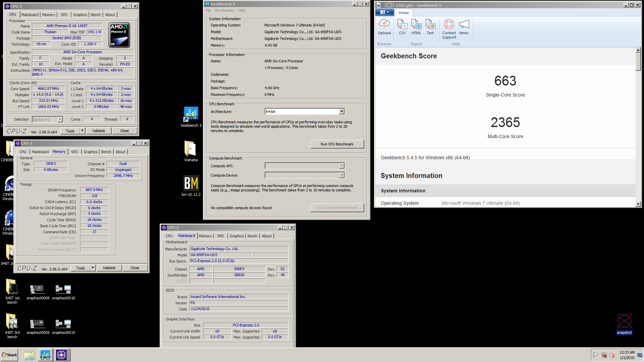Click the muted volume tray icon
644x362 pixels.
tap(612, 355)
